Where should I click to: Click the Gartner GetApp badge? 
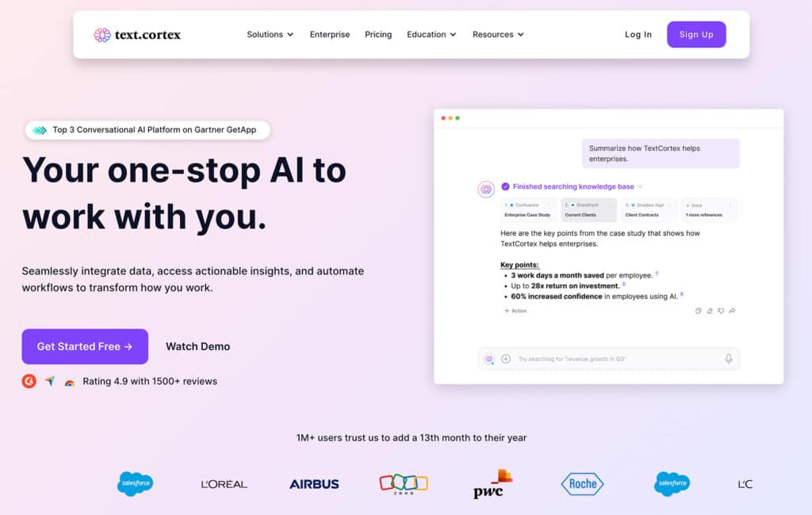click(147, 130)
